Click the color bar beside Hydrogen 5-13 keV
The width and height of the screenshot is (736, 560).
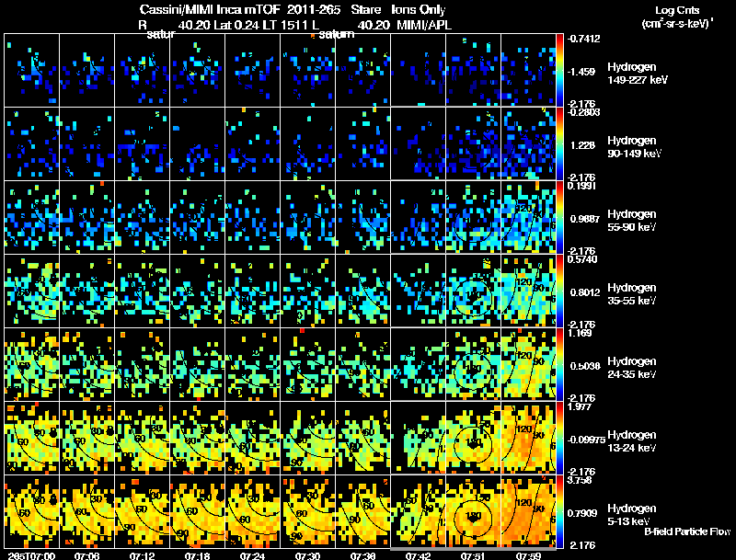[x=559, y=512]
